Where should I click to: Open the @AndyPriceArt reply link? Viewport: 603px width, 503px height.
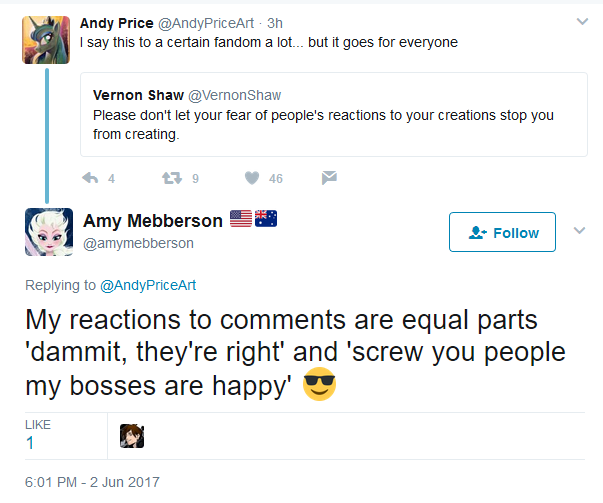point(148,285)
